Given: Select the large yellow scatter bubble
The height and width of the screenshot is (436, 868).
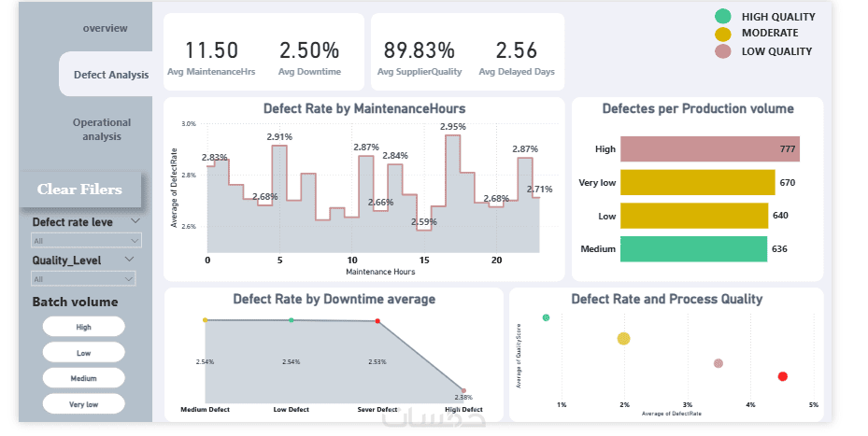Looking at the screenshot, I should point(624,339).
